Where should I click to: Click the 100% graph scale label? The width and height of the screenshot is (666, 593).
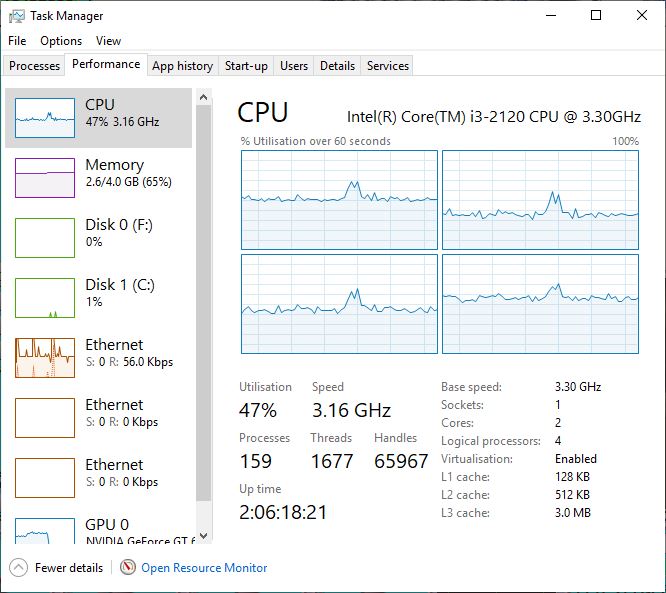pos(626,141)
